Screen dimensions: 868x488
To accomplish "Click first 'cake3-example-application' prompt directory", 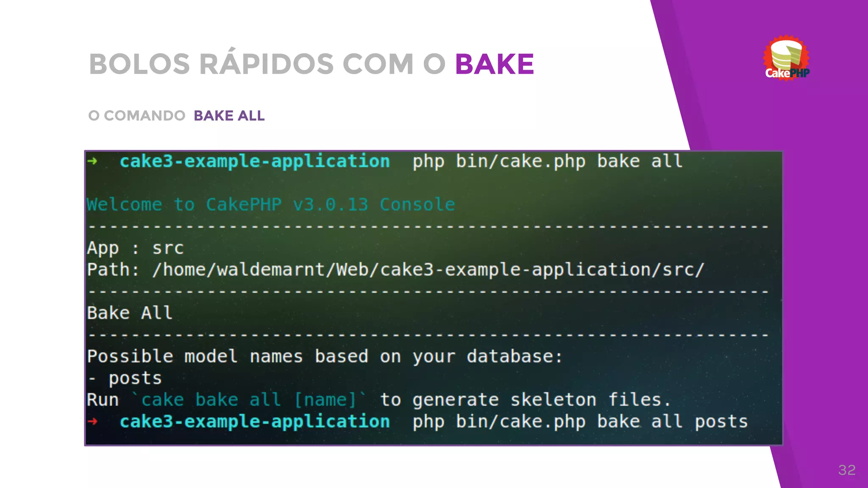I will pyautogui.click(x=255, y=161).
